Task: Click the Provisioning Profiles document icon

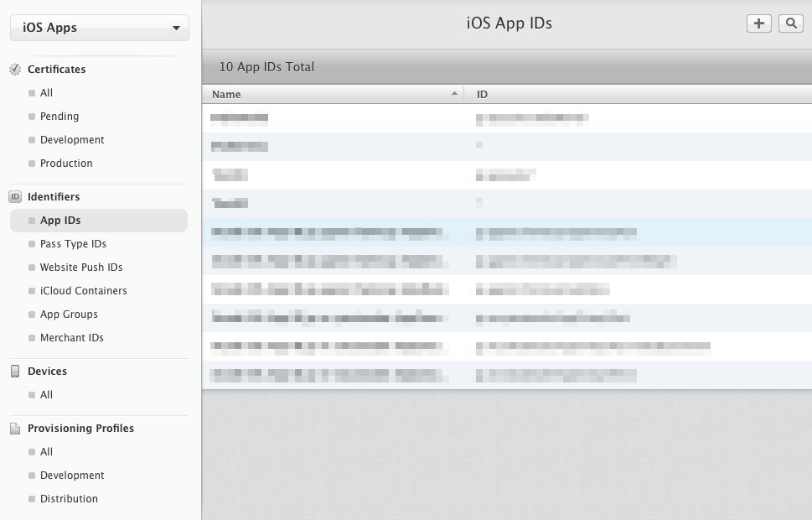Action: pos(15,429)
